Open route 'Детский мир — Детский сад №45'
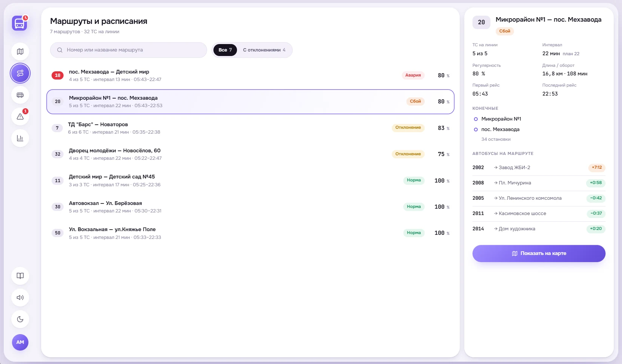The height and width of the screenshot is (364, 622). pos(250,181)
